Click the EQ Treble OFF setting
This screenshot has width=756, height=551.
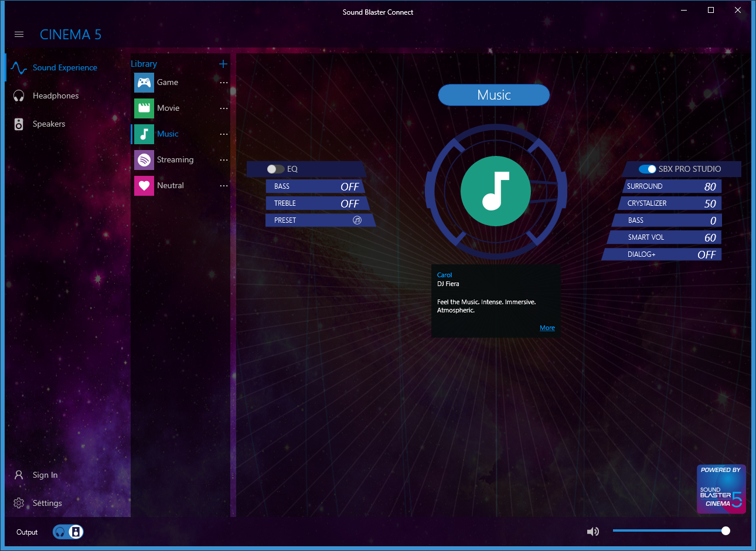pos(350,203)
